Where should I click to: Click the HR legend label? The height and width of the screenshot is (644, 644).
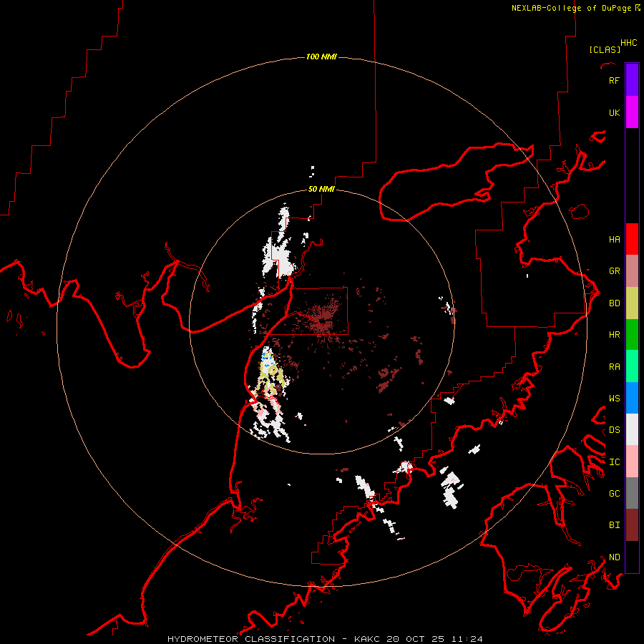pos(614,335)
